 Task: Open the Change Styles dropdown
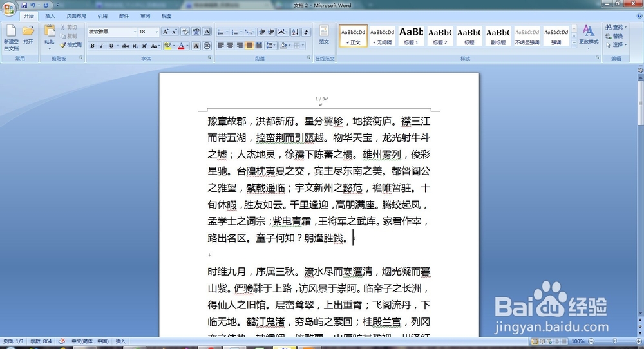pyautogui.click(x=589, y=36)
